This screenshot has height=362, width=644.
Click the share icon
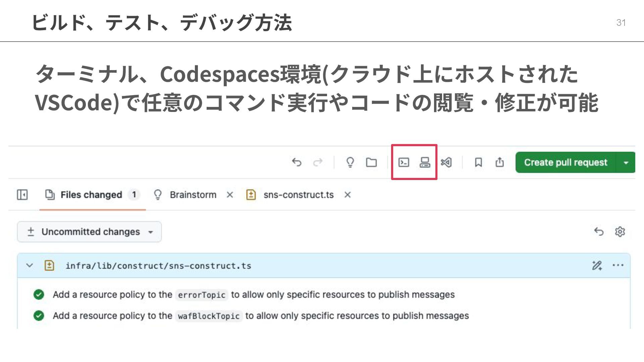tap(499, 163)
